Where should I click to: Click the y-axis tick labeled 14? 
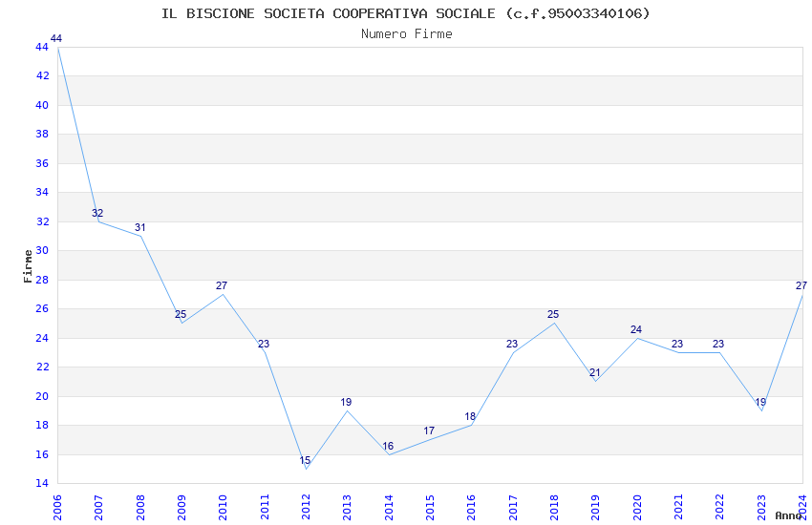pyautogui.click(x=42, y=484)
